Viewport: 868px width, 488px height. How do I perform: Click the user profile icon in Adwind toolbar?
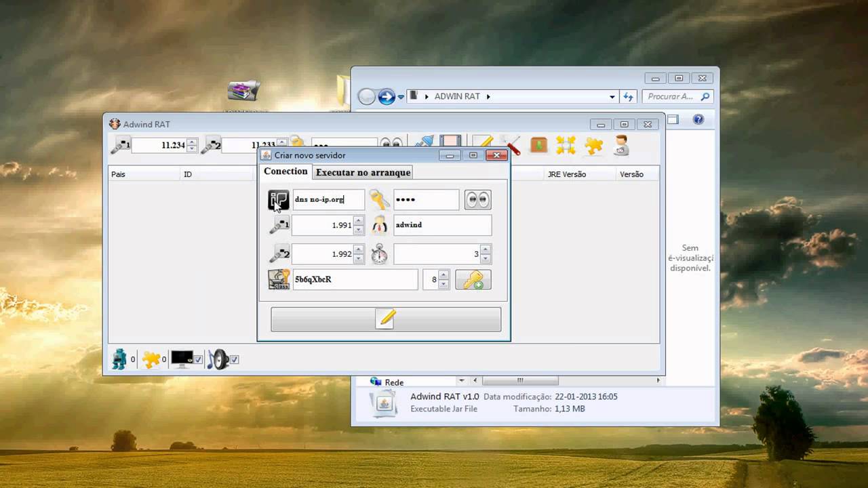click(621, 145)
